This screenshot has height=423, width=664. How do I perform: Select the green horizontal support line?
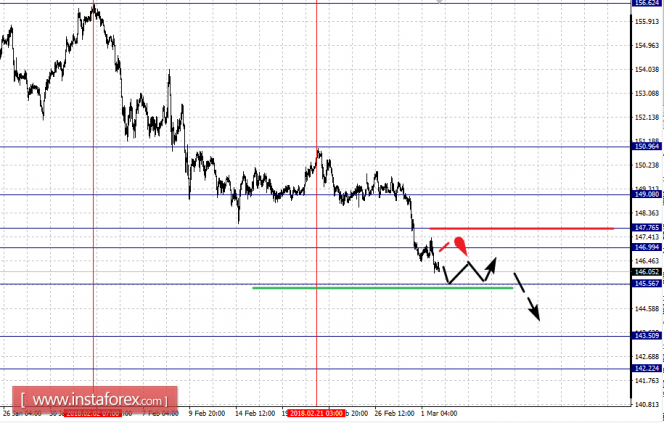[382, 288]
